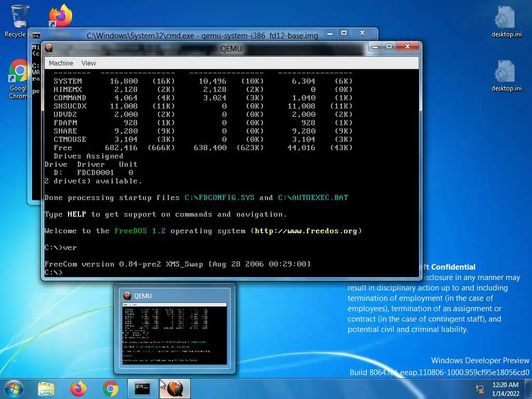Viewport: 532px width, 399px height.
Task: Open the taskbar clock showing 12:20 AM
Action: pos(505,389)
